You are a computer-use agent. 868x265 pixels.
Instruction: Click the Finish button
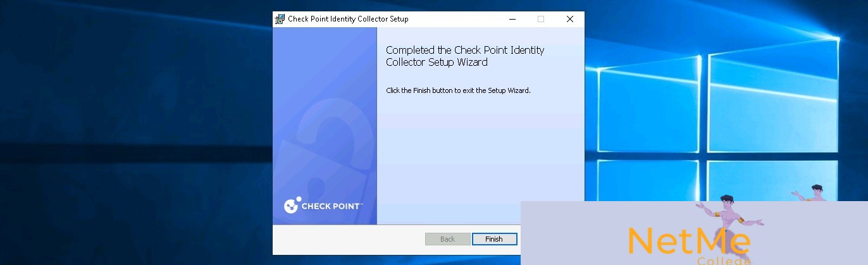(494, 239)
